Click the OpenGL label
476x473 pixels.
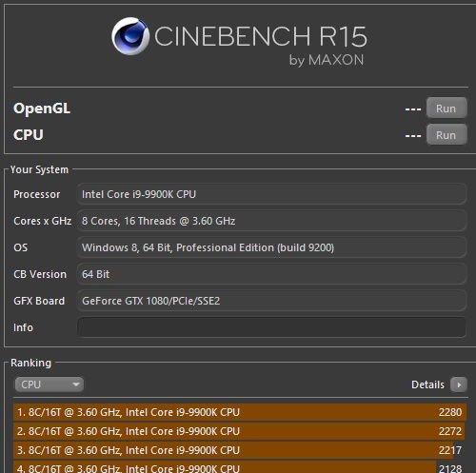[x=42, y=108]
